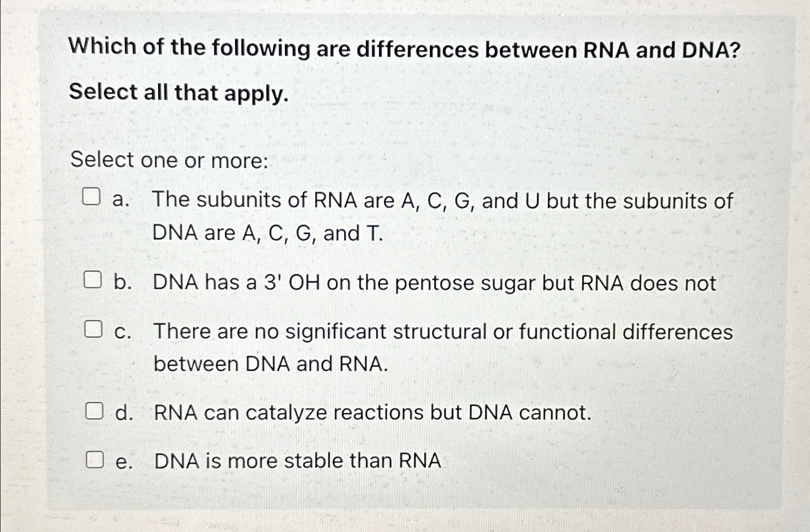This screenshot has height=532, width=810.
Task: Check the checkbox for option b
Action: point(93,279)
